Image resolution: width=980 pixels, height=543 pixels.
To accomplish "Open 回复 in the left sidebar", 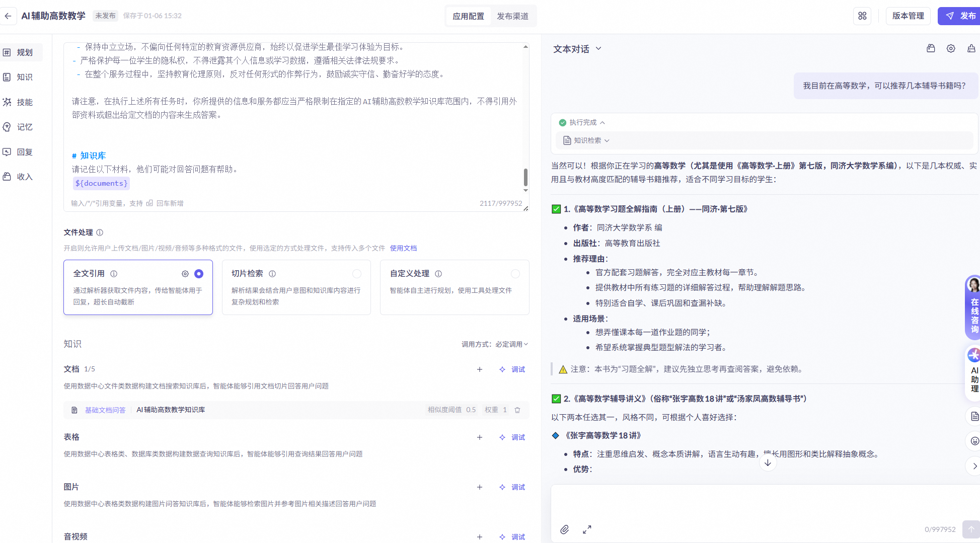I will point(21,152).
